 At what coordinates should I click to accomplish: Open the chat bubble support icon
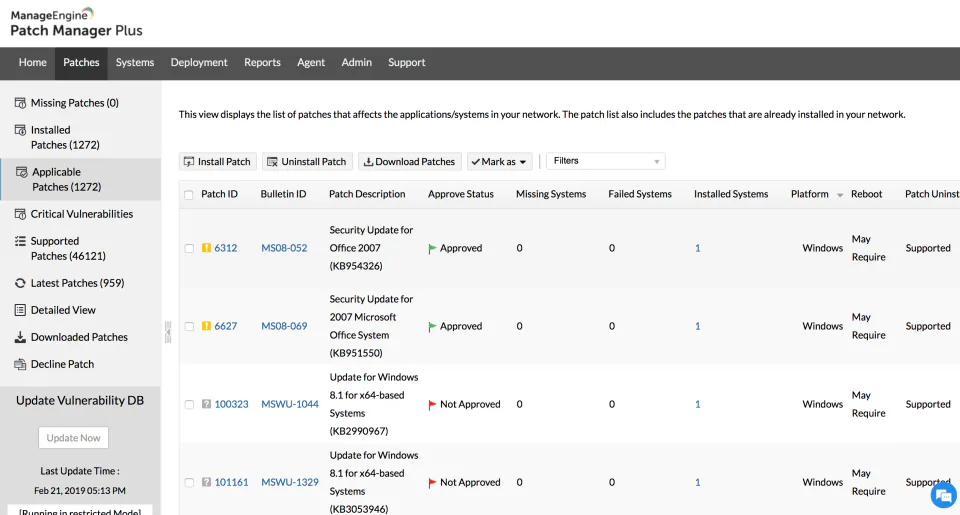943,495
